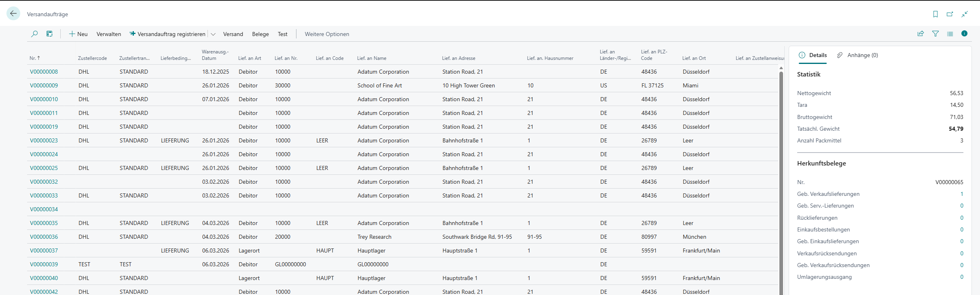Sort by Nr. column header

[35, 58]
